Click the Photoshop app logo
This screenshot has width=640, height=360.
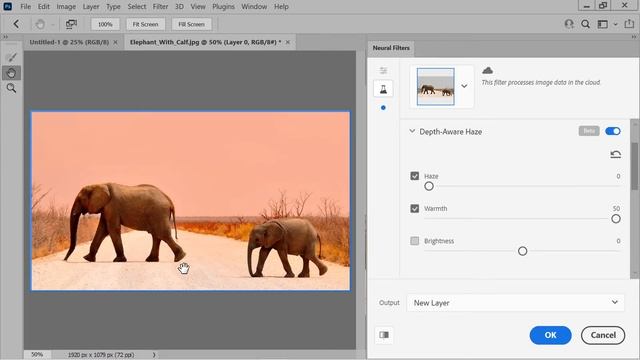7,7
